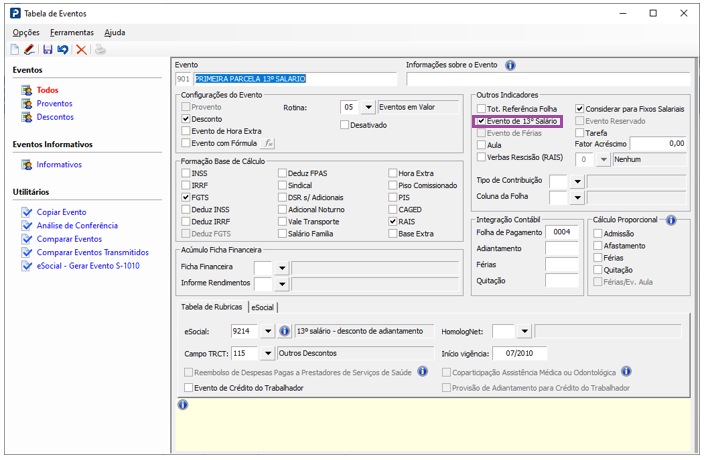Open the Tipo de Contribuição dropdown
The height and width of the screenshot is (460, 704).
coord(576,181)
